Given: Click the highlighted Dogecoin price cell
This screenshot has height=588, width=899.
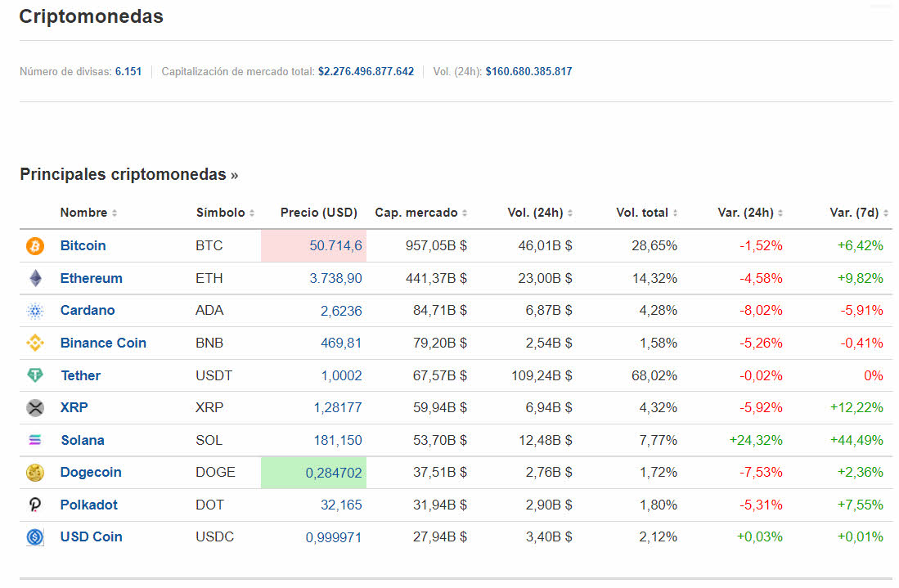Looking at the screenshot, I should tap(314, 473).
